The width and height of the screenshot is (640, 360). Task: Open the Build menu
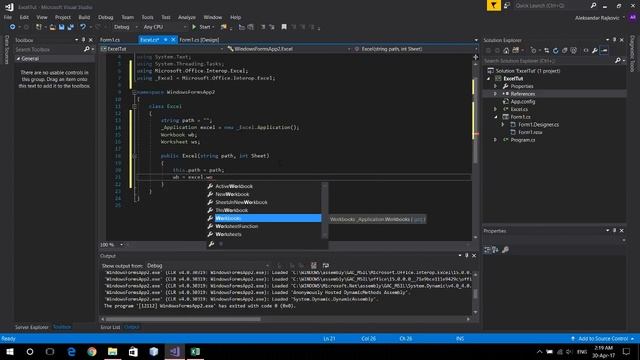[84, 17]
